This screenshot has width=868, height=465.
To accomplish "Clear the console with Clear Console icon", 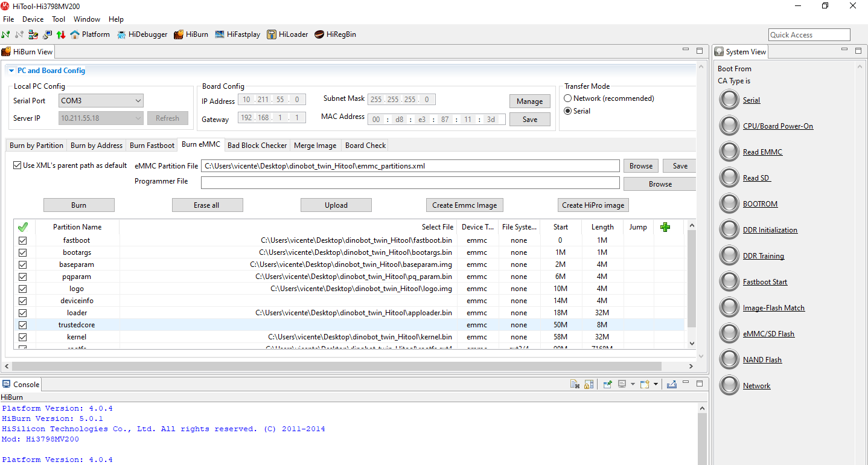I will point(575,384).
